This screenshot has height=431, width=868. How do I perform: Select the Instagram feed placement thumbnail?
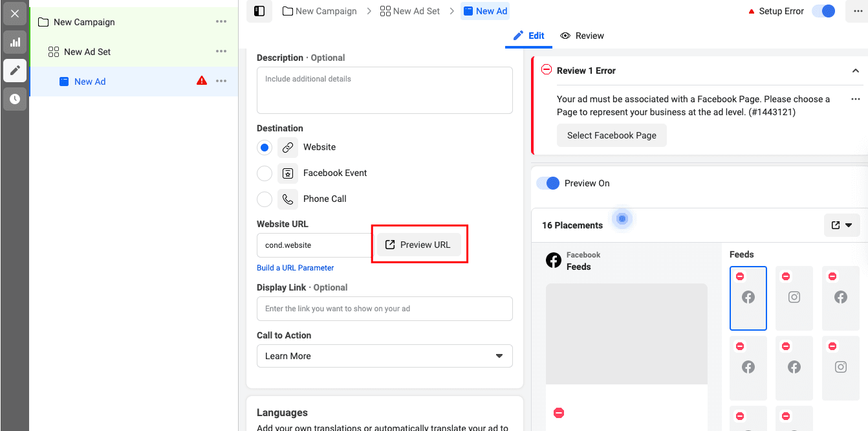click(x=794, y=298)
